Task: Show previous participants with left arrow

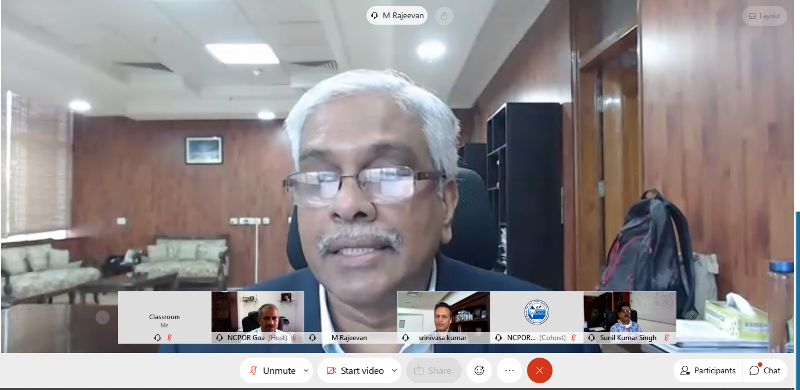Action: pos(103,318)
